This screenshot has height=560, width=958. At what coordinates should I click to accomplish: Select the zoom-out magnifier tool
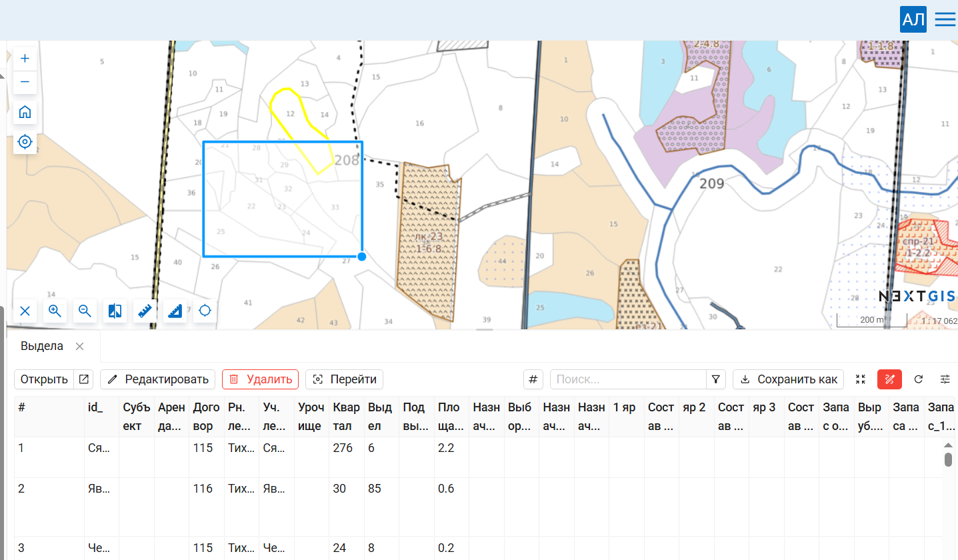coord(85,311)
